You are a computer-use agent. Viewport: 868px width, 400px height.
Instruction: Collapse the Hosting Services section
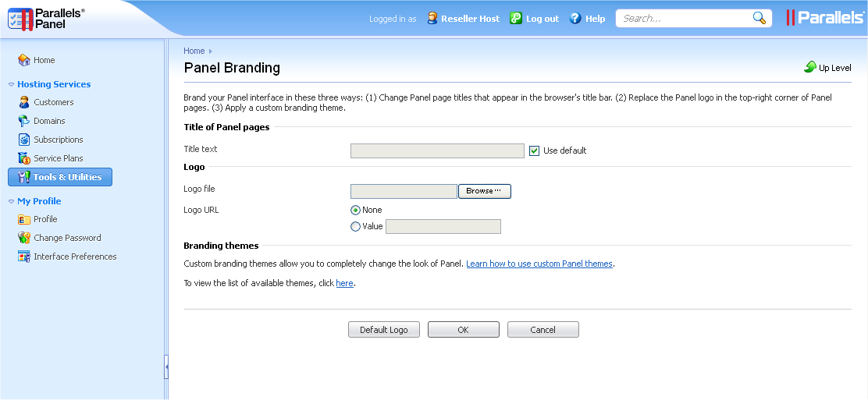[11, 85]
